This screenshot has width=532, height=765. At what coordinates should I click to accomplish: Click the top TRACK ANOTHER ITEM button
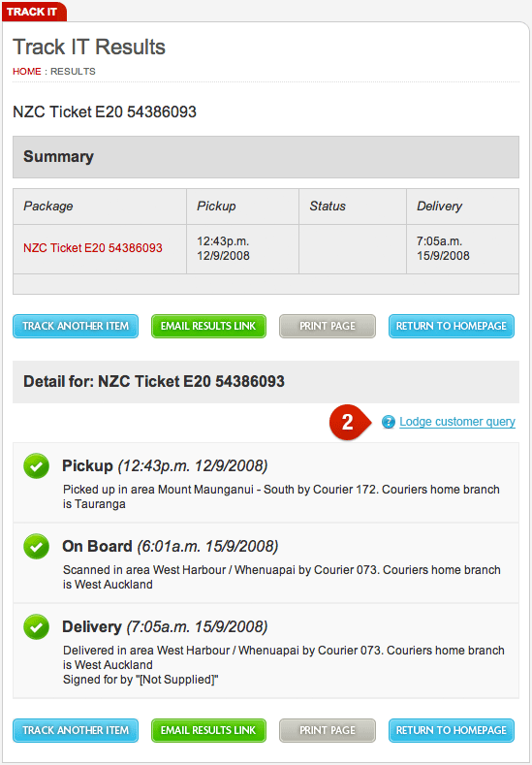pyautogui.click(x=76, y=327)
